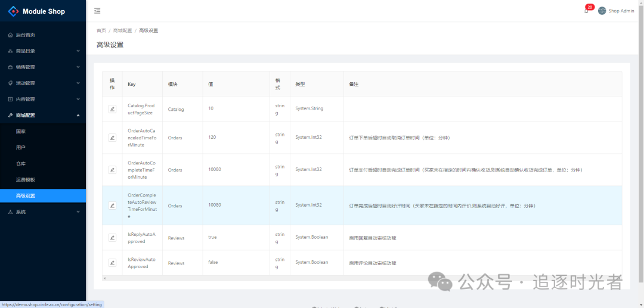
Task: Collapse the 商城配置 sidebar menu
Action: pos(42,116)
